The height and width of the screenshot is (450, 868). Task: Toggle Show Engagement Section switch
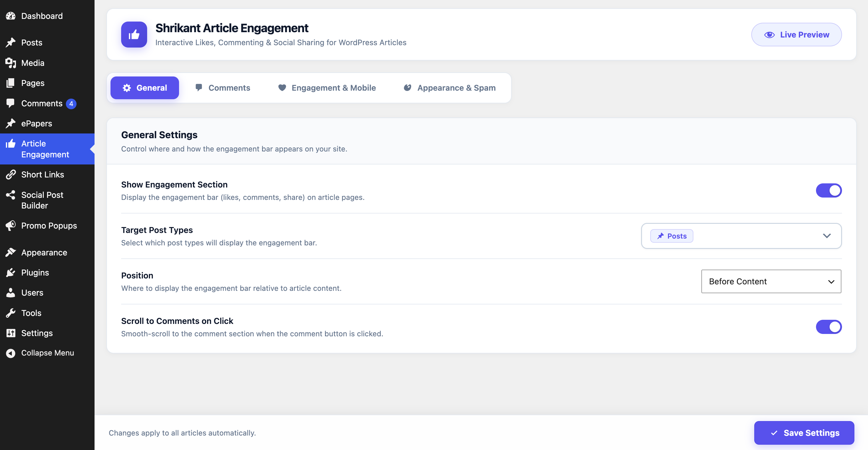(829, 190)
